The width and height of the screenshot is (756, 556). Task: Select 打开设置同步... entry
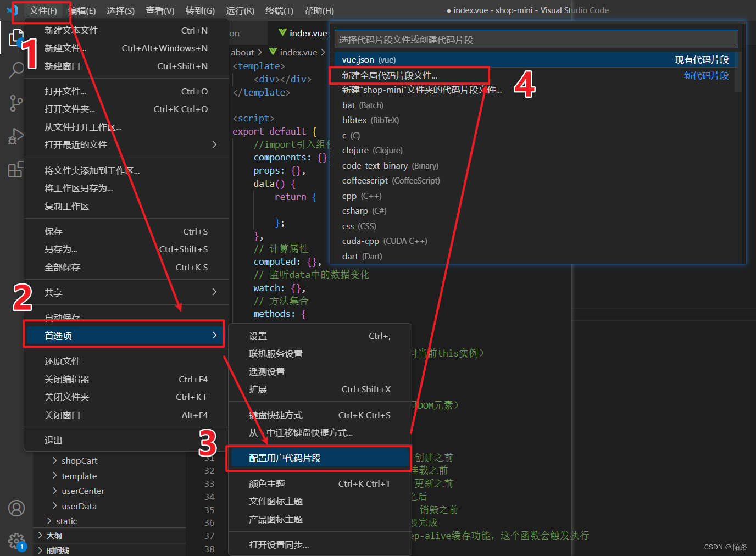pyautogui.click(x=320, y=544)
